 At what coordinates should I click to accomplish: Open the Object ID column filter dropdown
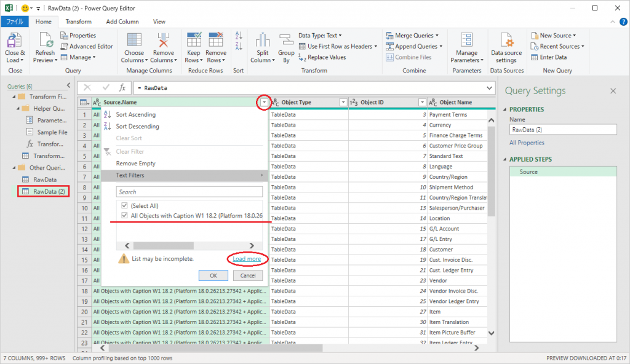click(422, 103)
